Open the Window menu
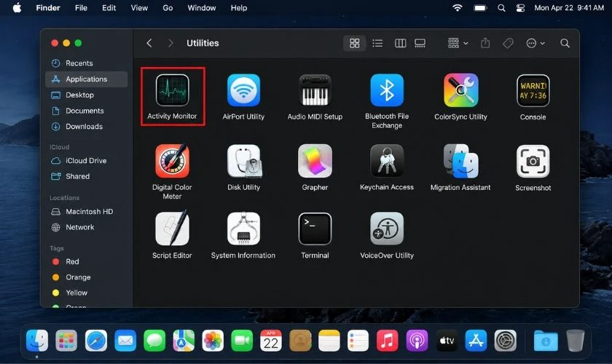612x364 pixels. coord(202,8)
